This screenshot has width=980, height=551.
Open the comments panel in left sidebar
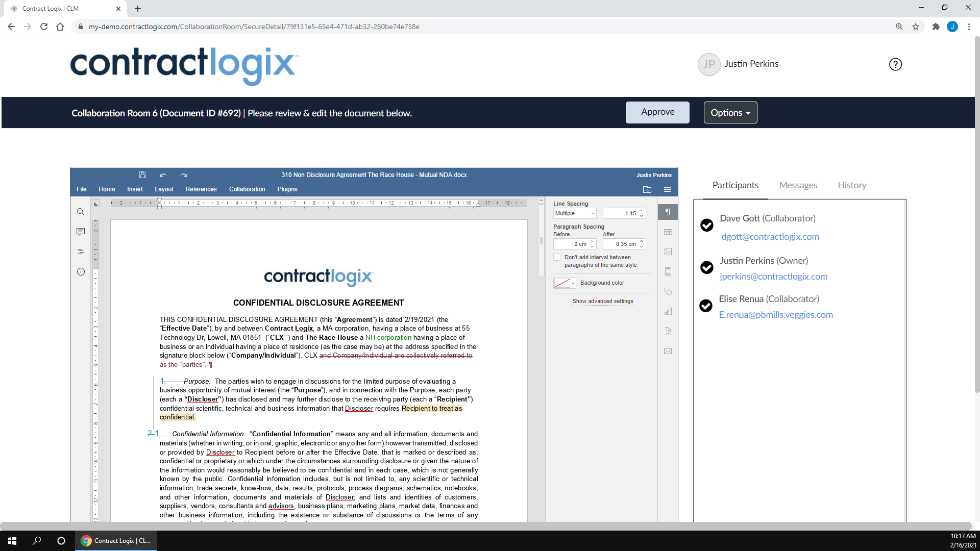pyautogui.click(x=81, y=232)
